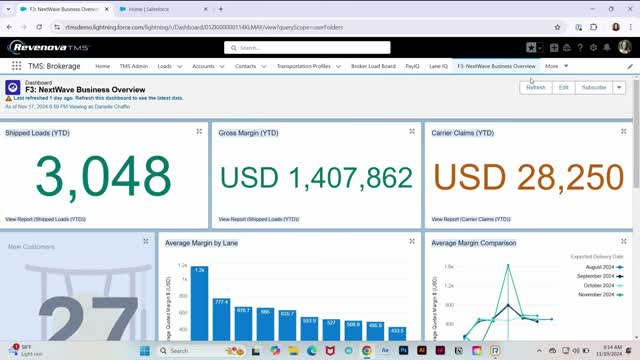
Task: Click the Revenova TMS logo
Action: [x=48, y=47]
